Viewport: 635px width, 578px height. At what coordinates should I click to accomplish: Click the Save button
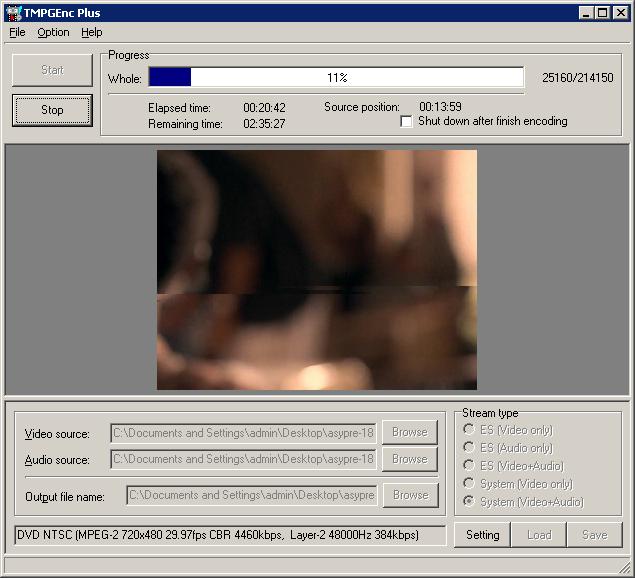tap(595, 535)
